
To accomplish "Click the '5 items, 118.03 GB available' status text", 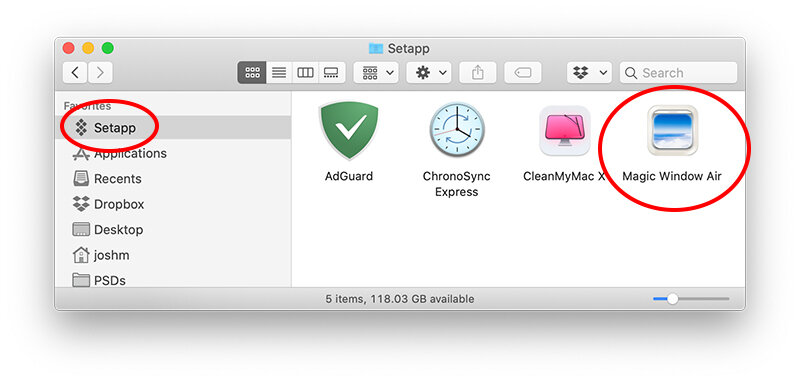I will click(x=399, y=299).
